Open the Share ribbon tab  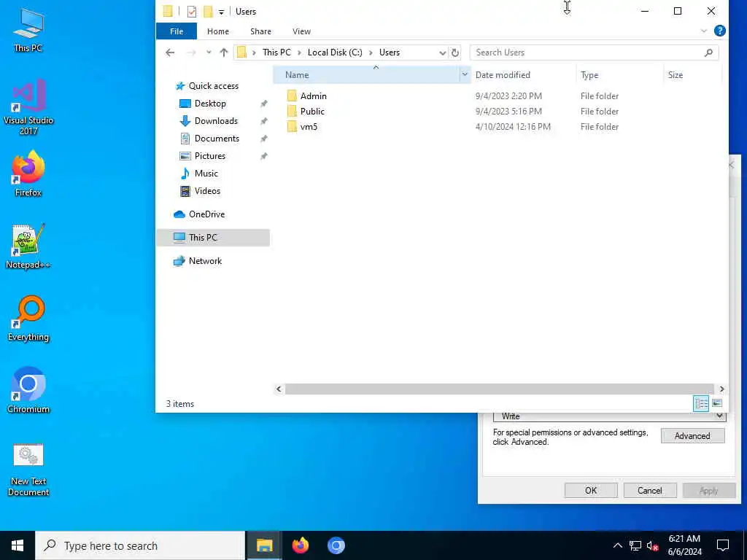point(260,31)
